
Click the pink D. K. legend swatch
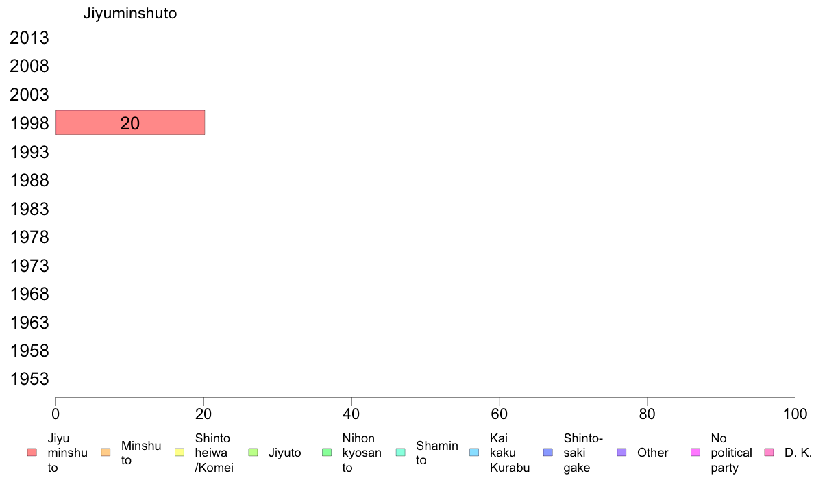point(769,453)
